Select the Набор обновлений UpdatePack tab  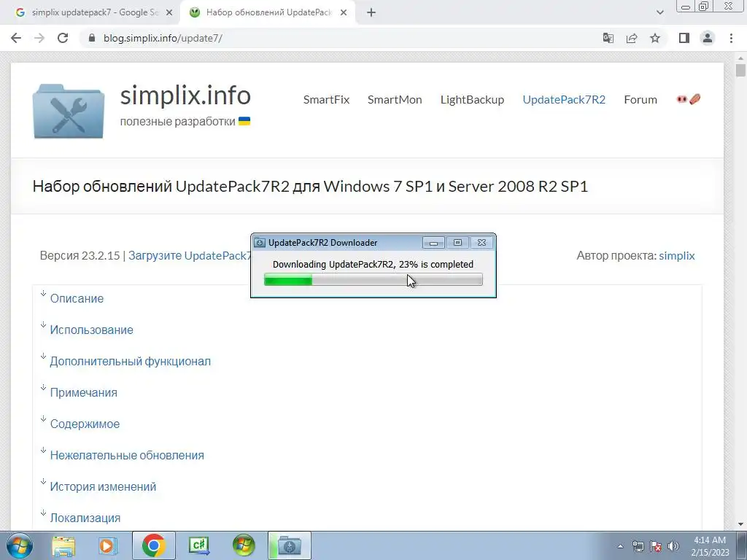coord(268,13)
